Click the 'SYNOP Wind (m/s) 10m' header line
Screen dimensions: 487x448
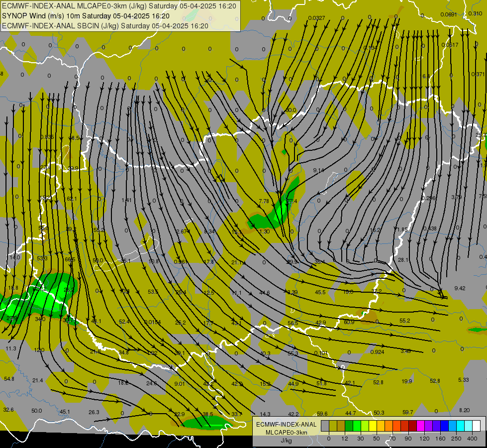[86, 16]
